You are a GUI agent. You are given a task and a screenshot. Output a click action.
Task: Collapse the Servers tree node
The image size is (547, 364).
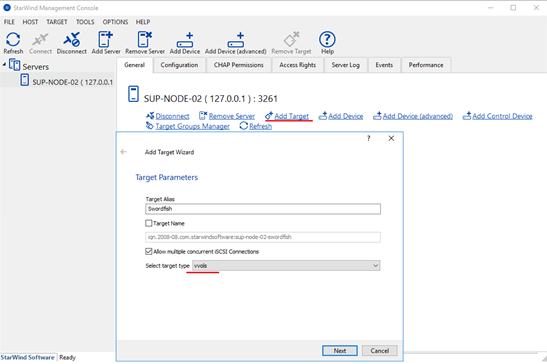(x=4, y=64)
